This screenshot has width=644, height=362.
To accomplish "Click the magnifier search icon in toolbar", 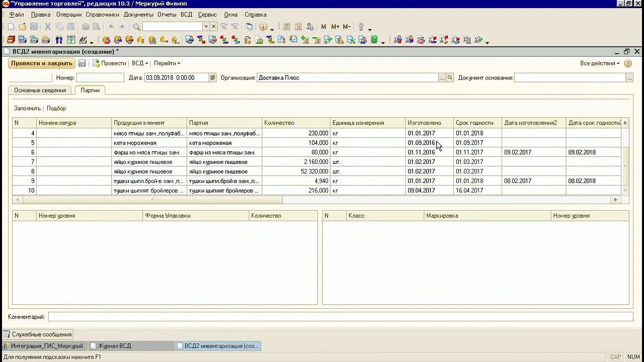I will coord(136,27).
